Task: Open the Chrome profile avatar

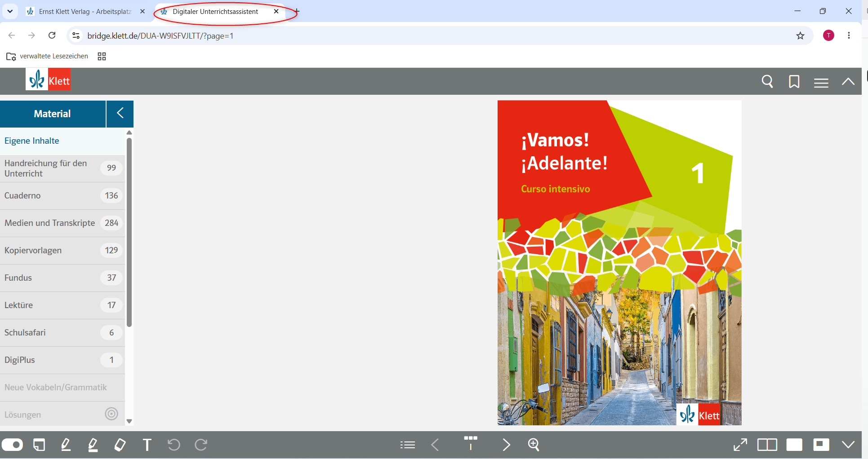Action: (x=828, y=35)
